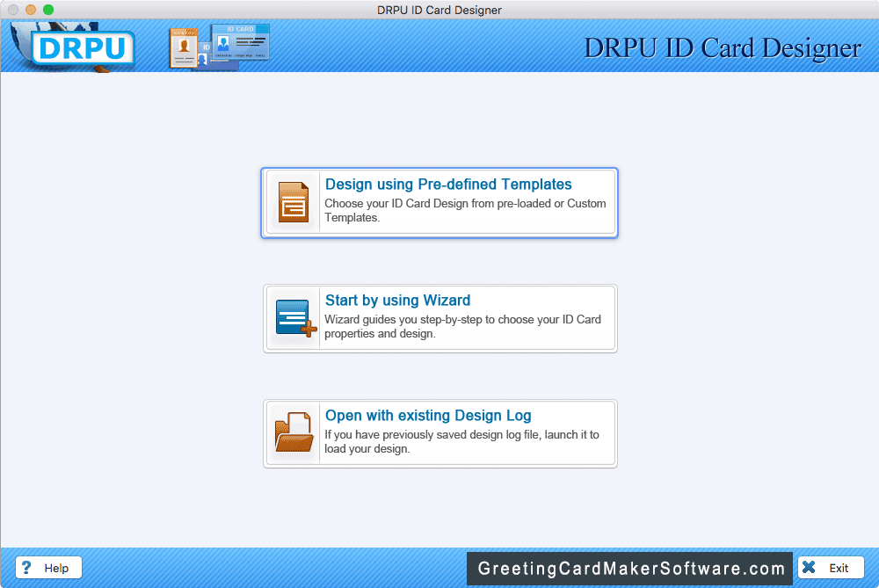Image resolution: width=879 pixels, height=588 pixels.
Task: Click the blue X Exit icon
Action: [x=809, y=567]
